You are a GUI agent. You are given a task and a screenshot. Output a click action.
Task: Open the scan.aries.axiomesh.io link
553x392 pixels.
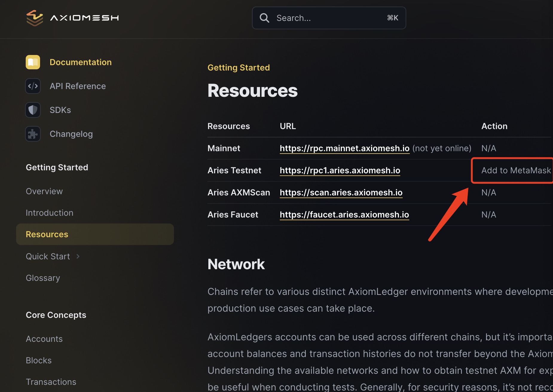coord(341,192)
